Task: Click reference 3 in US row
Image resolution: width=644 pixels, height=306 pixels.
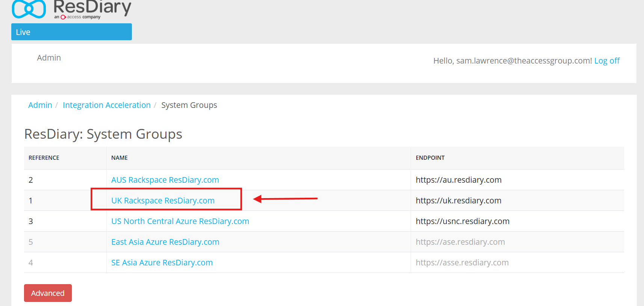Action: pos(31,221)
